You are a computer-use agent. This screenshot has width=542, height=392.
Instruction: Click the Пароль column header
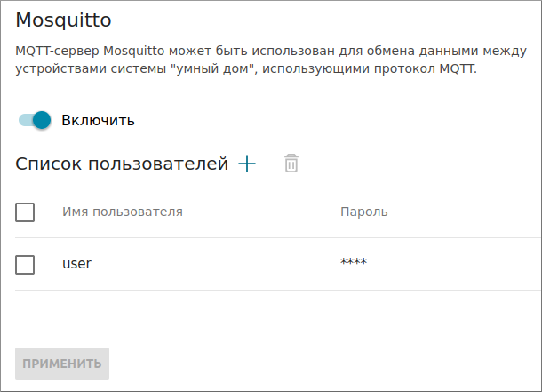[x=364, y=212]
